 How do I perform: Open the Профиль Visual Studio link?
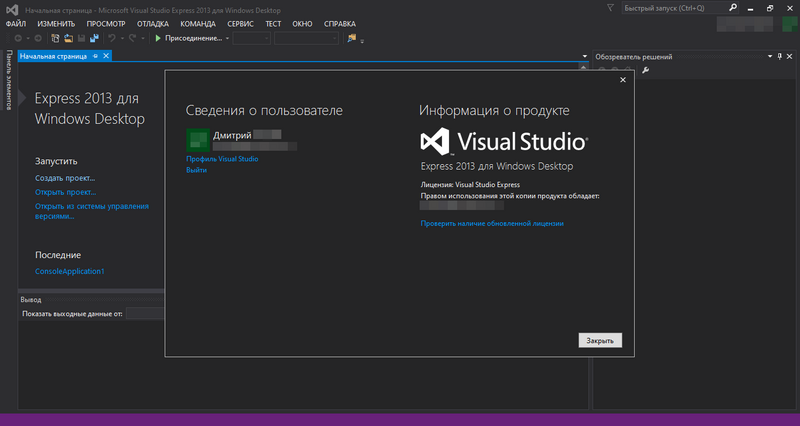[x=222, y=159]
